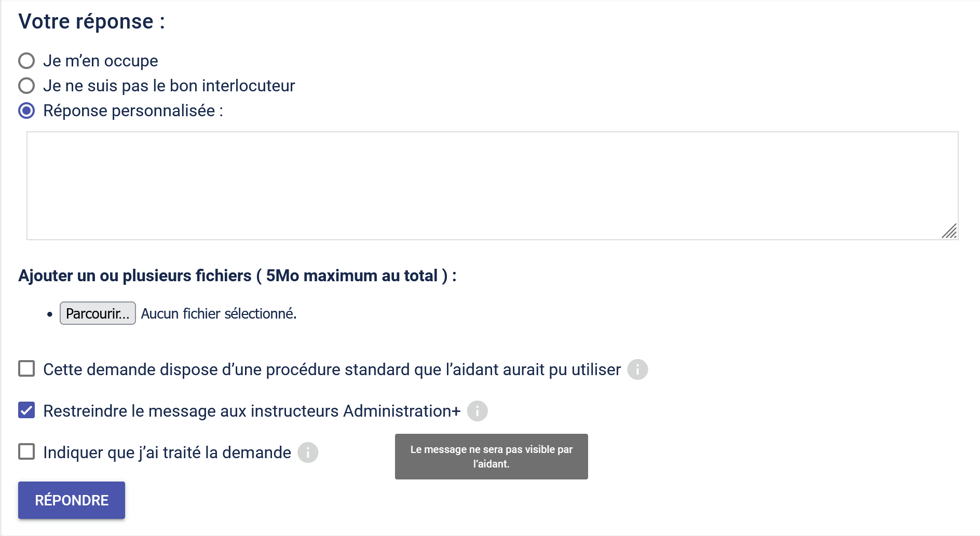
Task: Click the "Aucun fichier sélectionné." text
Action: 219,313
